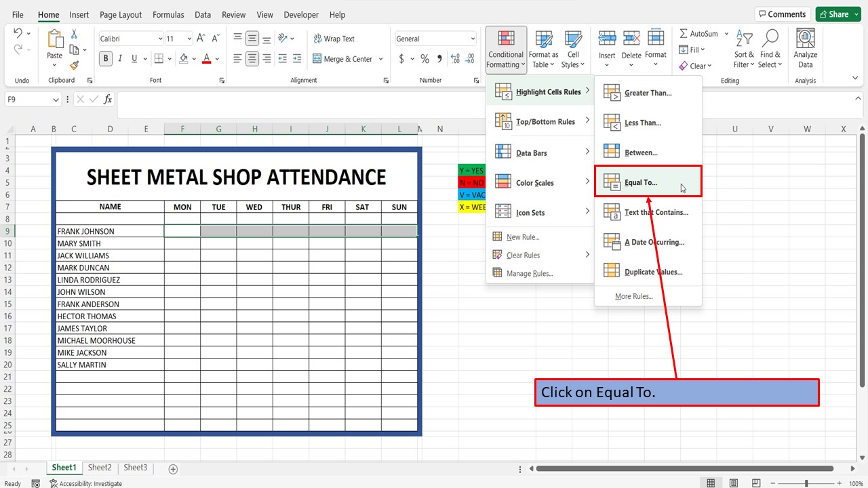The width and height of the screenshot is (868, 488).
Task: Click the Accounting dollar format icon
Action: pyautogui.click(x=401, y=59)
